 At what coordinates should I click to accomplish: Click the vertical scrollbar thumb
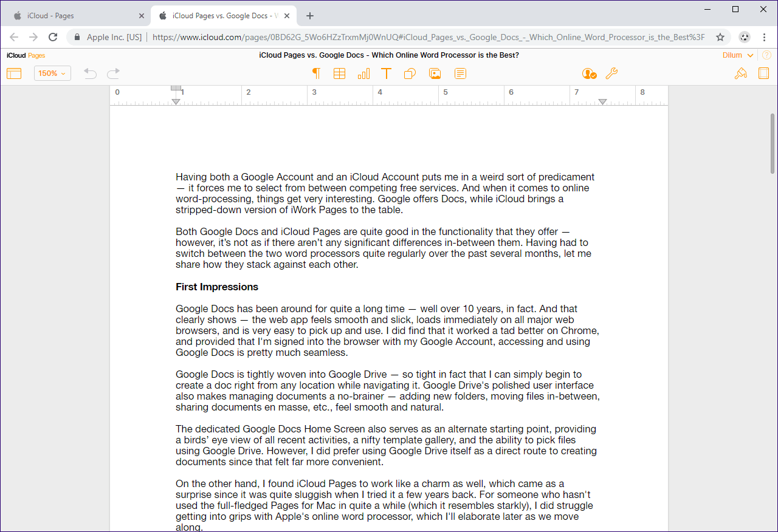tap(773, 144)
